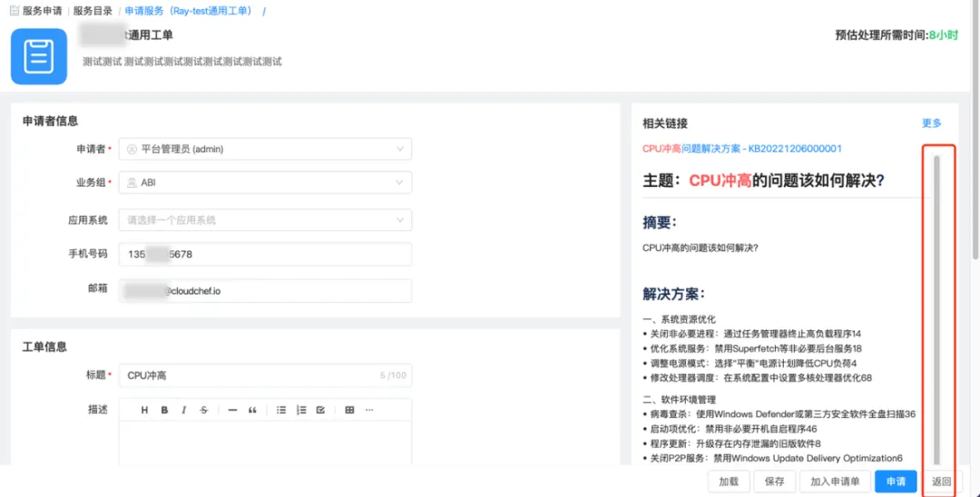Click the 修改处理器调度 bullet line
The image size is (980, 497).
758,378
